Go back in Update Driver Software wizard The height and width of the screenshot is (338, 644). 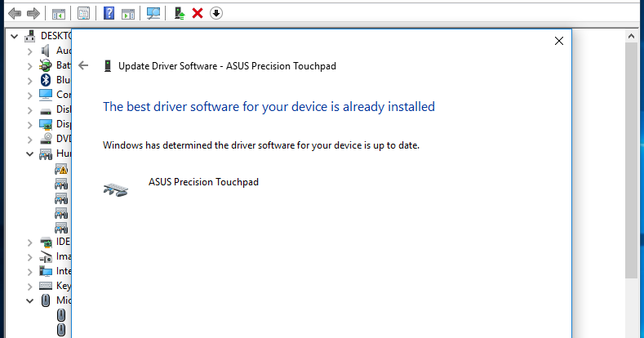[83, 65]
